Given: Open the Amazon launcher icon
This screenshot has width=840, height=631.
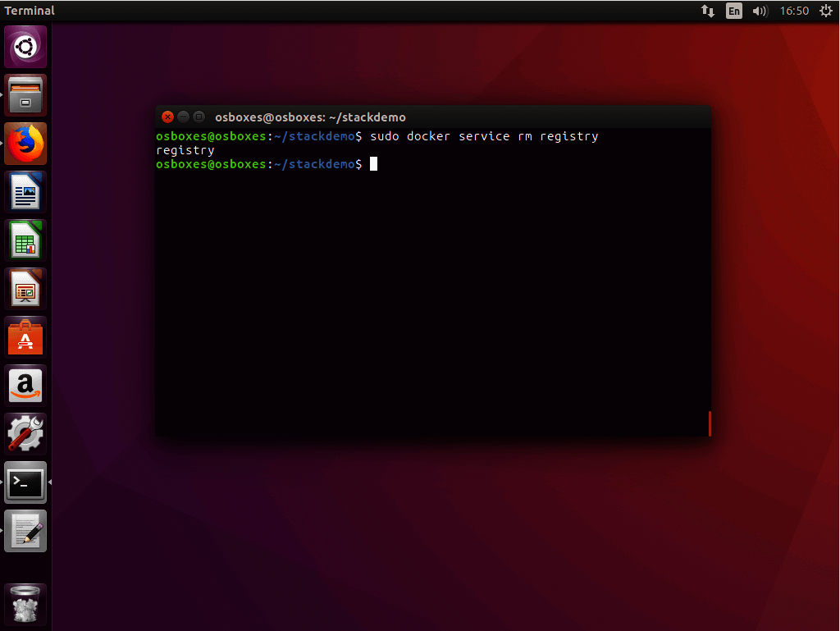Looking at the screenshot, I should pyautogui.click(x=25, y=386).
